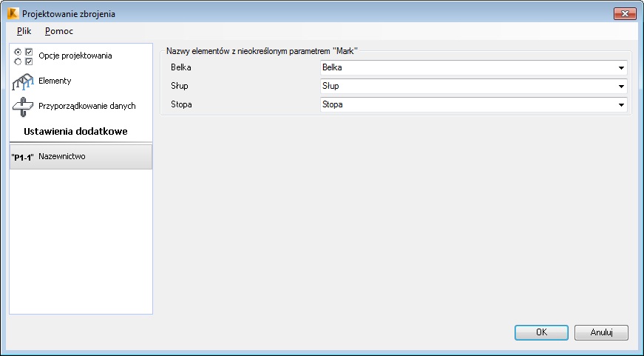Expand the Słup dropdown arrow

point(621,87)
